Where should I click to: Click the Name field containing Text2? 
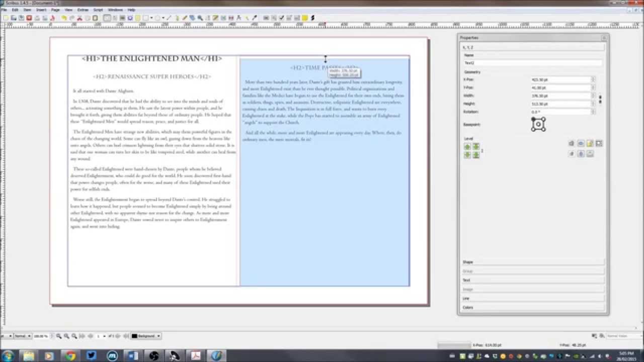pyautogui.click(x=533, y=63)
